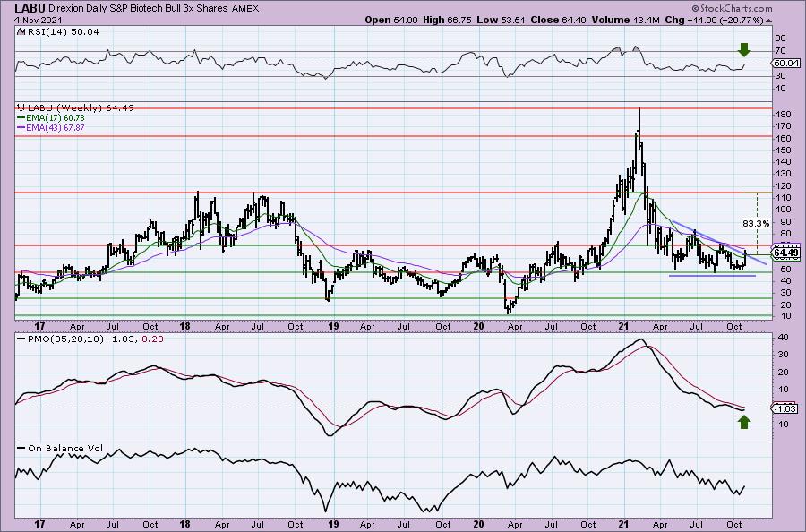Click the -1.03 PMO value tag on the right axis
Screen dimensions: 806x532
(x=785, y=408)
